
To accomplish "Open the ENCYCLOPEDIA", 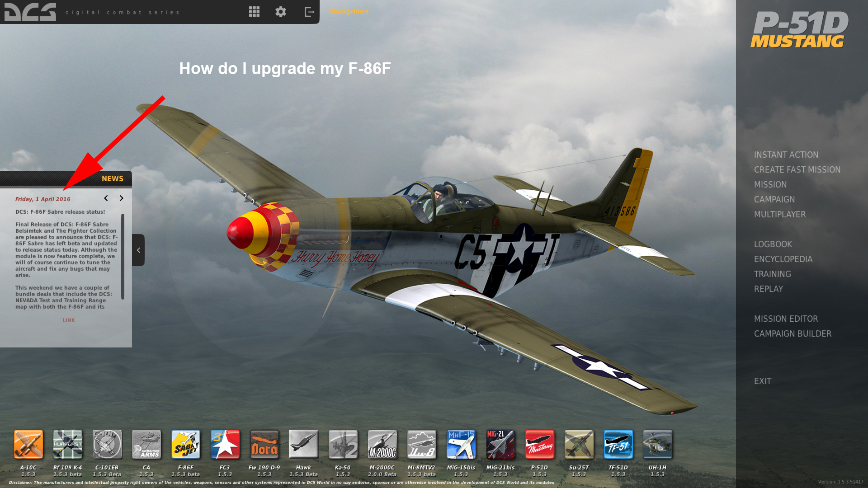I will point(783,259).
